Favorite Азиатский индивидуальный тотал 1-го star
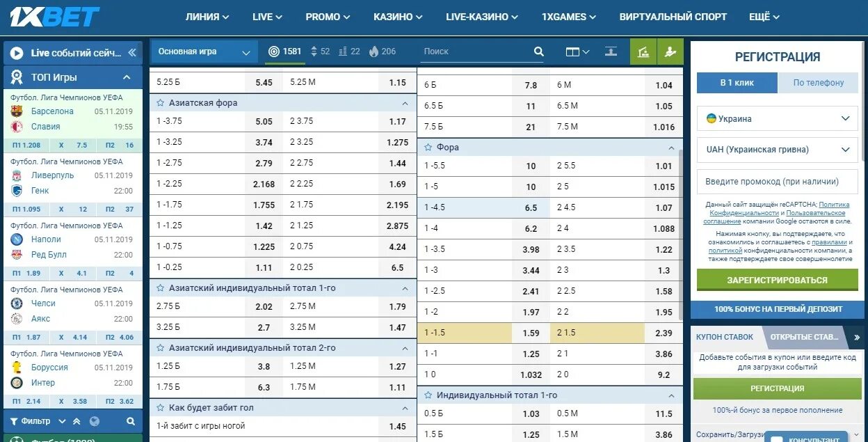 coord(161,288)
